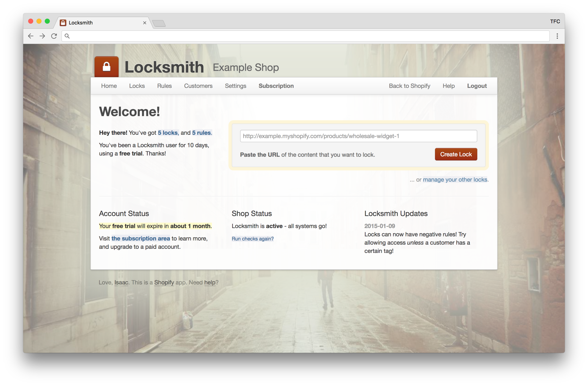This screenshot has width=588, height=386.
Task: Follow the 'manage your other locks' link
Action: [x=455, y=179]
